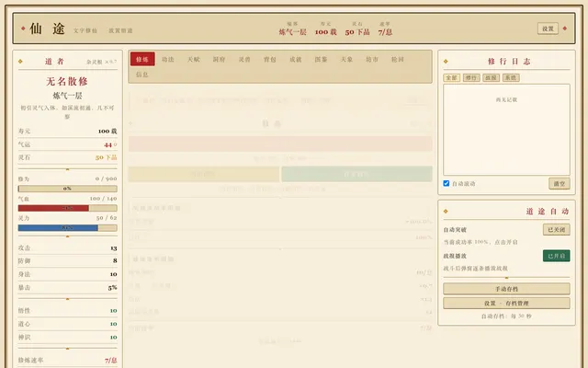Open the 坊市 tab

click(x=372, y=59)
